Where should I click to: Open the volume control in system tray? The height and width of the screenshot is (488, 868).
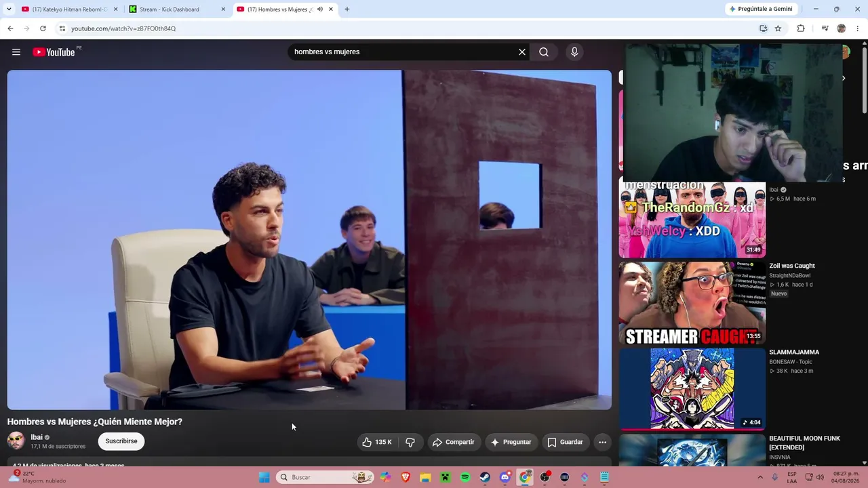pos(820,477)
